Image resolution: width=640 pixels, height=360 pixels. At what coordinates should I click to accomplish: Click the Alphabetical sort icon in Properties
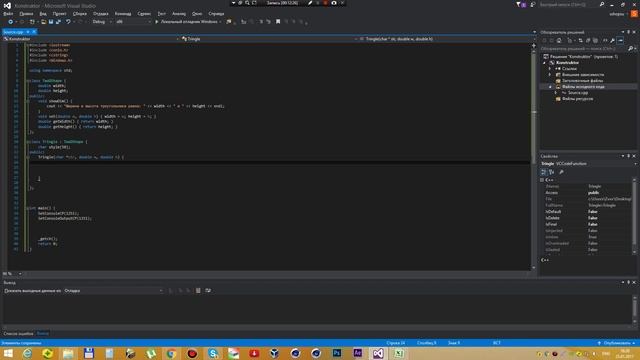[551, 172]
